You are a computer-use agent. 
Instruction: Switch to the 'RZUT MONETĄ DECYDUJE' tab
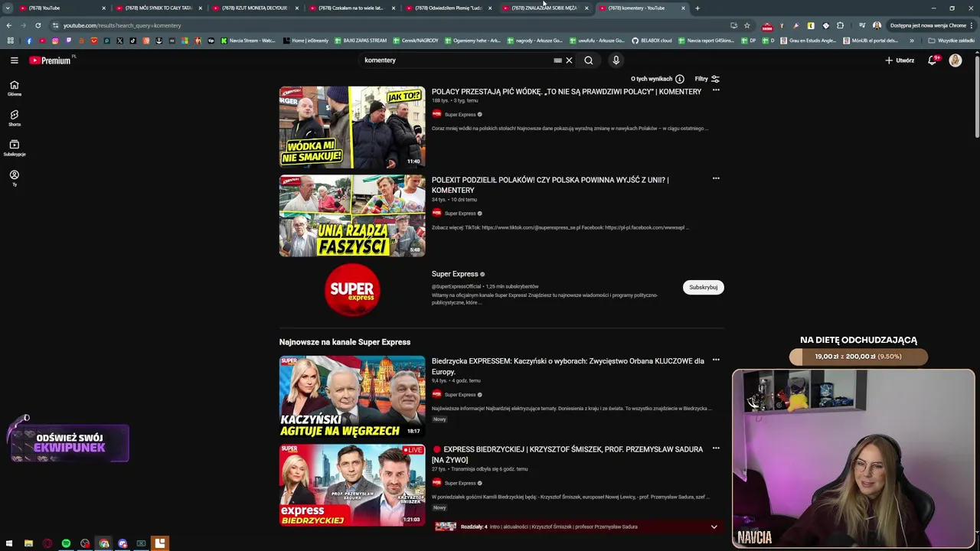click(x=254, y=8)
